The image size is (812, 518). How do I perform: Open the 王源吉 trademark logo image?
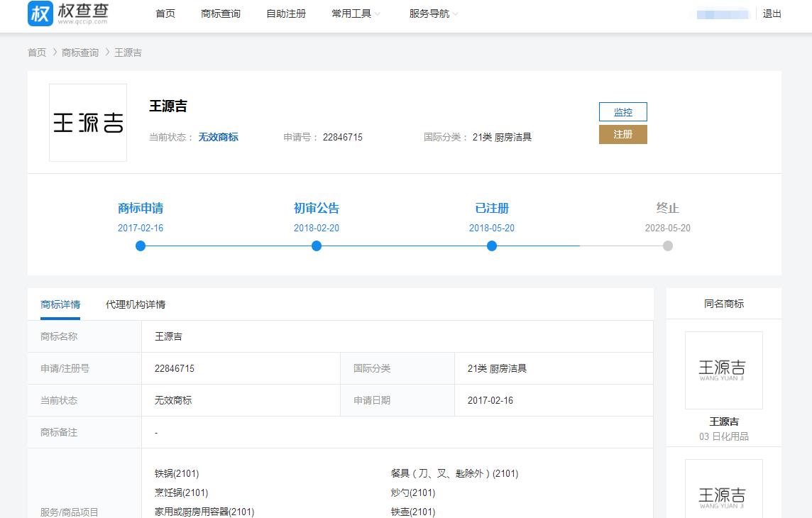[x=88, y=123]
